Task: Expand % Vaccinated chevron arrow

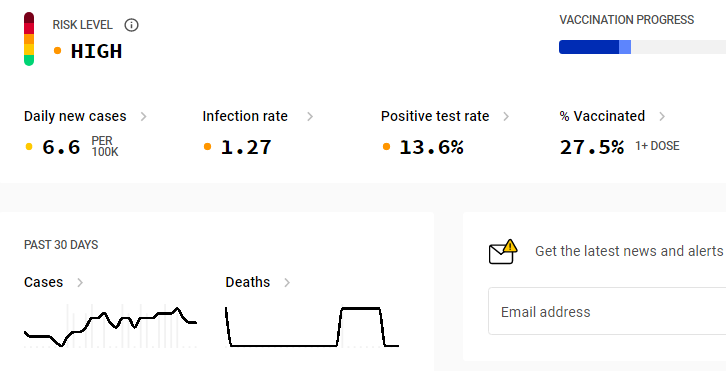Action: pos(662,116)
